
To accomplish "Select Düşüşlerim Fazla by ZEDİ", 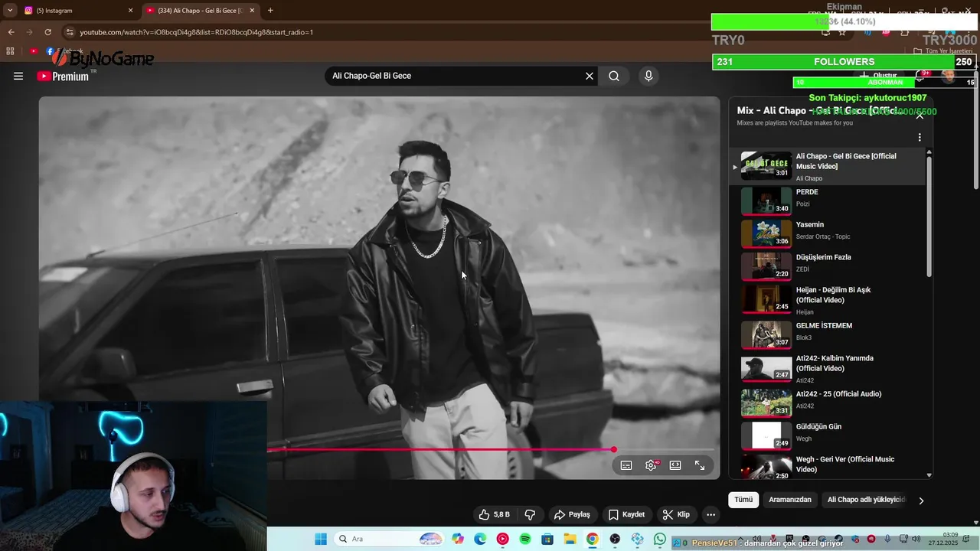I will pos(827,266).
